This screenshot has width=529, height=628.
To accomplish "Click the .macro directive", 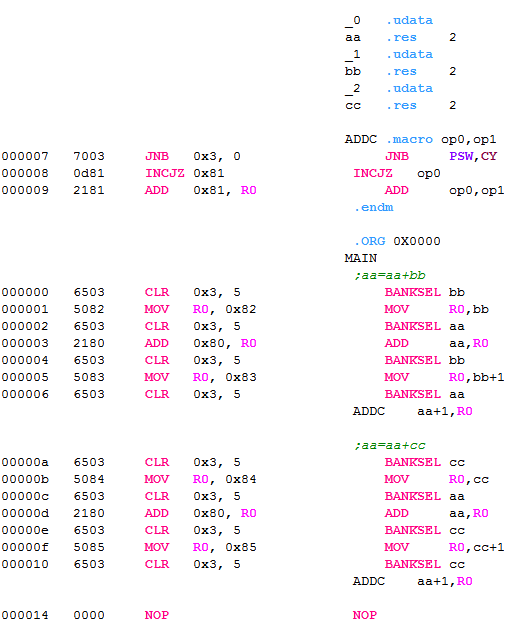I will pyautogui.click(x=409, y=139).
